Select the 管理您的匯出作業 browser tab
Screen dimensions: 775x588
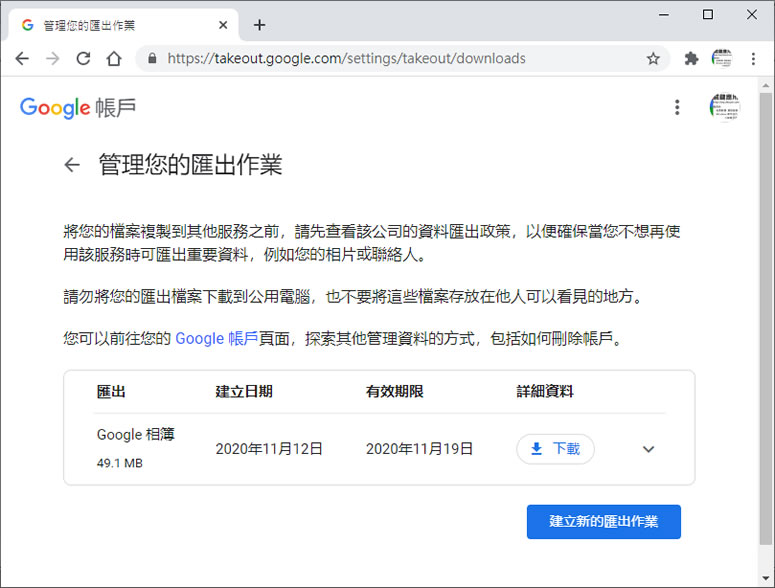pyautogui.click(x=124, y=25)
